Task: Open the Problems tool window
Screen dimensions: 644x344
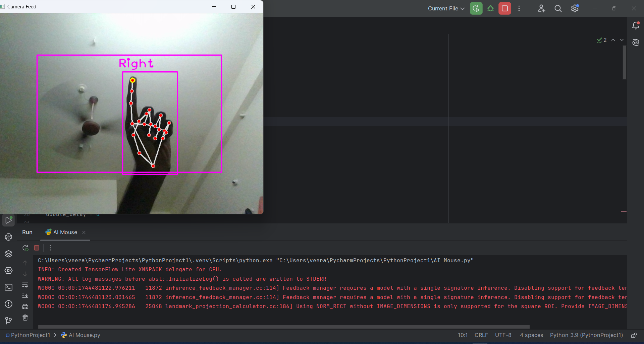Action: 8,304
